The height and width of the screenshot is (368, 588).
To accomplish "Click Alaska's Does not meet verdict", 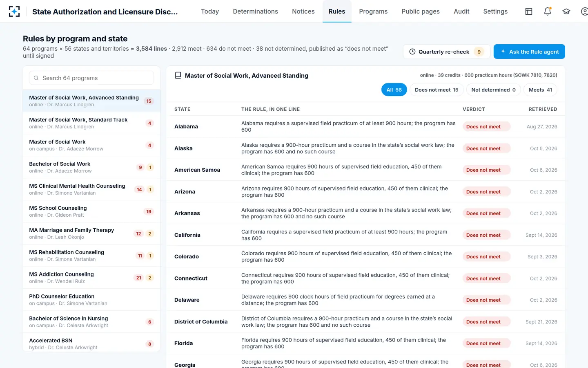I will click(x=486, y=148).
